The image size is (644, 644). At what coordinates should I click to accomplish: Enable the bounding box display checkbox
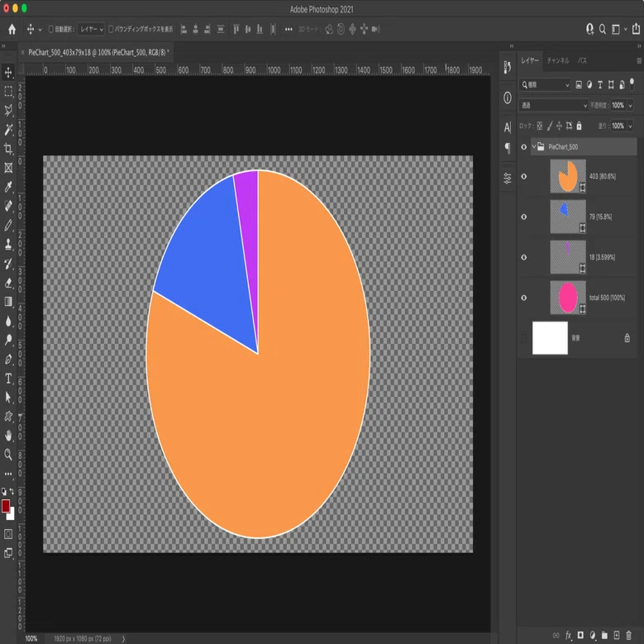[x=111, y=29]
